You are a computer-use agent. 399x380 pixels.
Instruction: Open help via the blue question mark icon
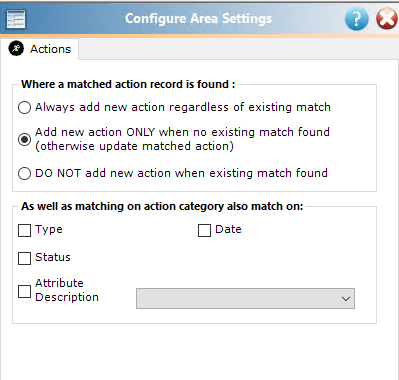click(x=356, y=19)
